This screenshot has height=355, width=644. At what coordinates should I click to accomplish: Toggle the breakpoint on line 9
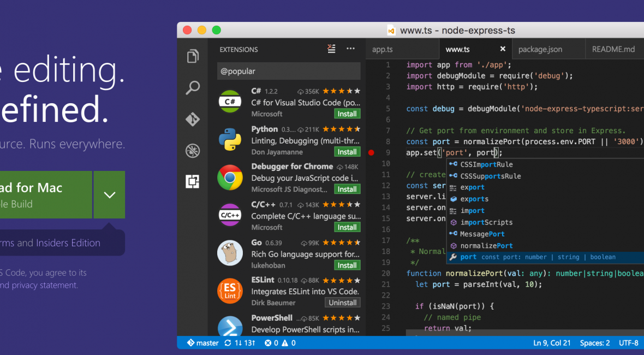(x=371, y=153)
